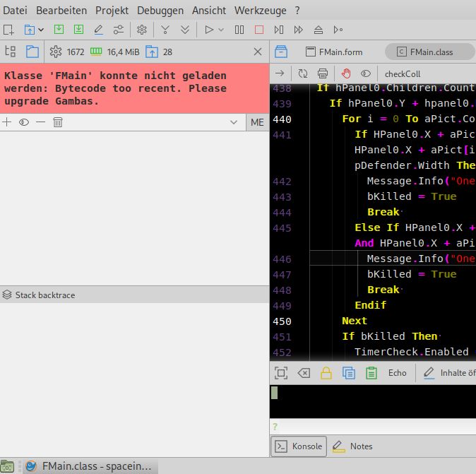Click the process gear icon beside 1672
The image size is (476, 474).
coord(56,52)
